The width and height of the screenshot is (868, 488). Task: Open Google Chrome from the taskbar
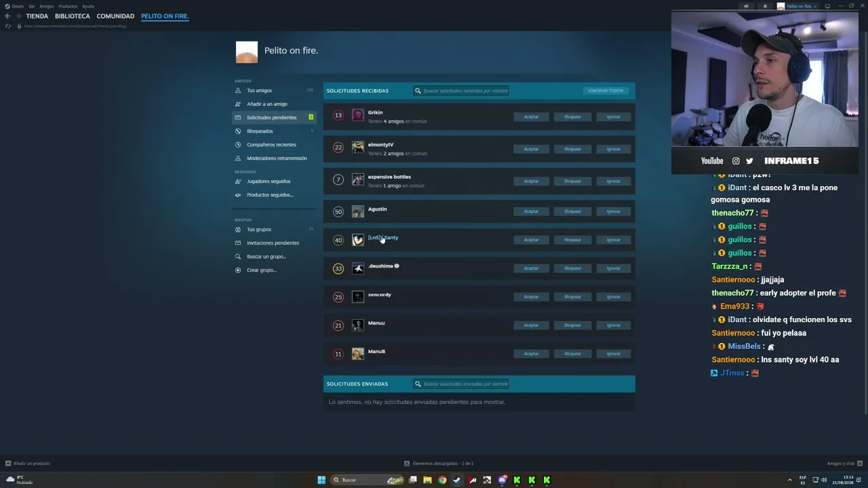(442, 480)
